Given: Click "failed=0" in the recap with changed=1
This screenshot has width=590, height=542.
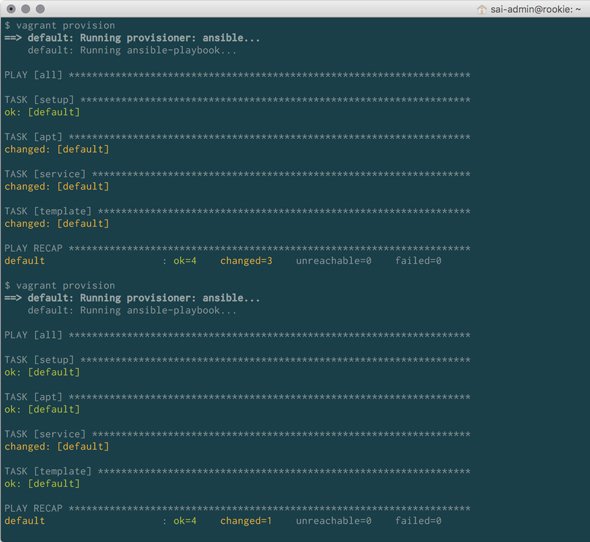Looking at the screenshot, I should click(x=418, y=521).
